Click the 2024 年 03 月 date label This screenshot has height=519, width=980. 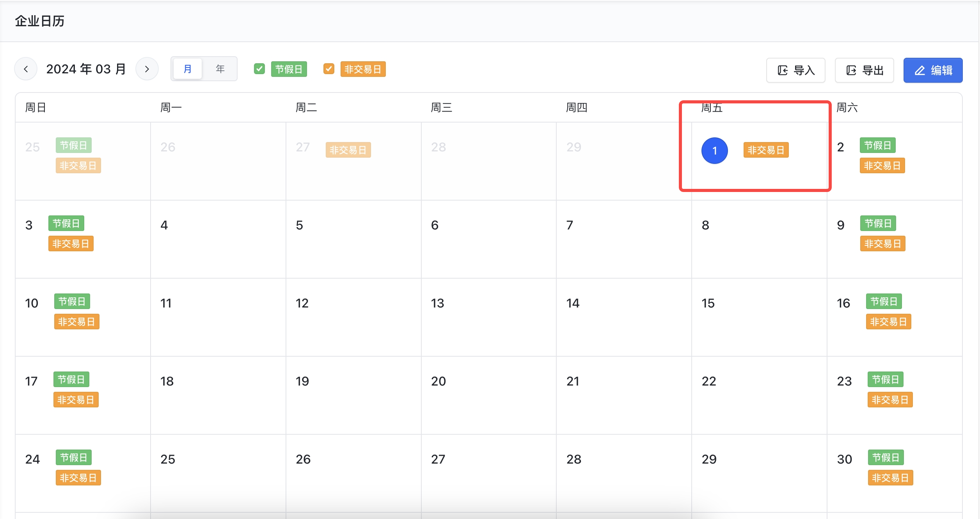86,69
